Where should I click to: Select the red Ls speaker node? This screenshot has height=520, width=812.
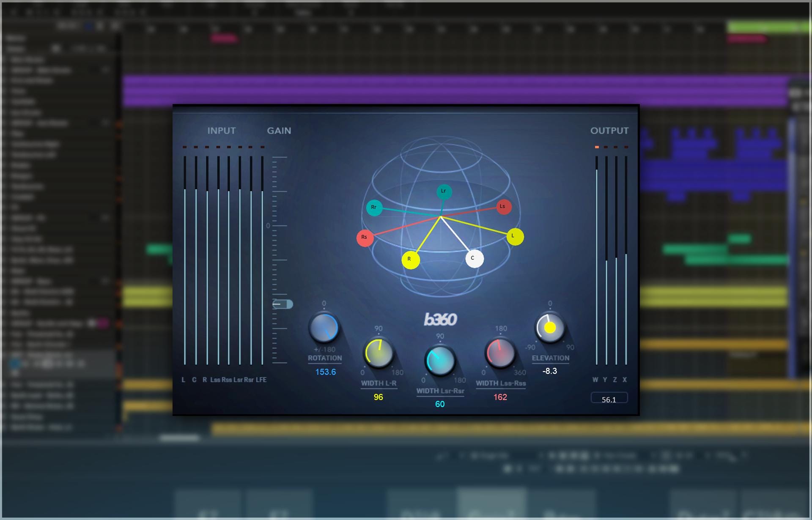click(503, 207)
